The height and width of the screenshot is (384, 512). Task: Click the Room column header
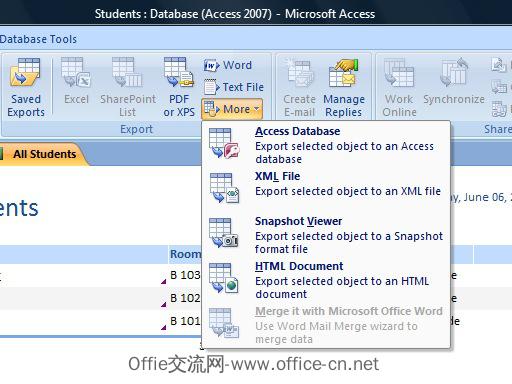185,254
